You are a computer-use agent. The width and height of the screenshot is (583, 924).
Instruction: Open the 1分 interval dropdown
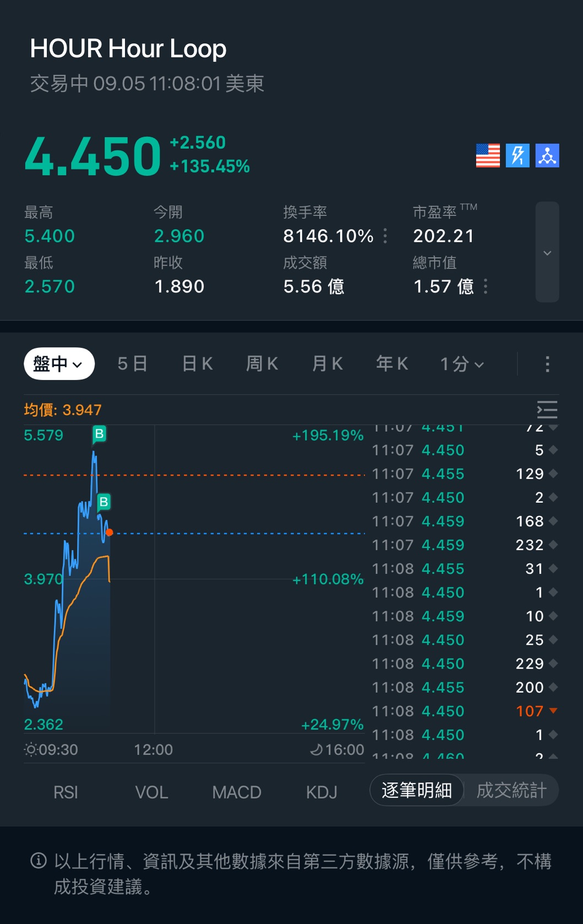point(461,364)
